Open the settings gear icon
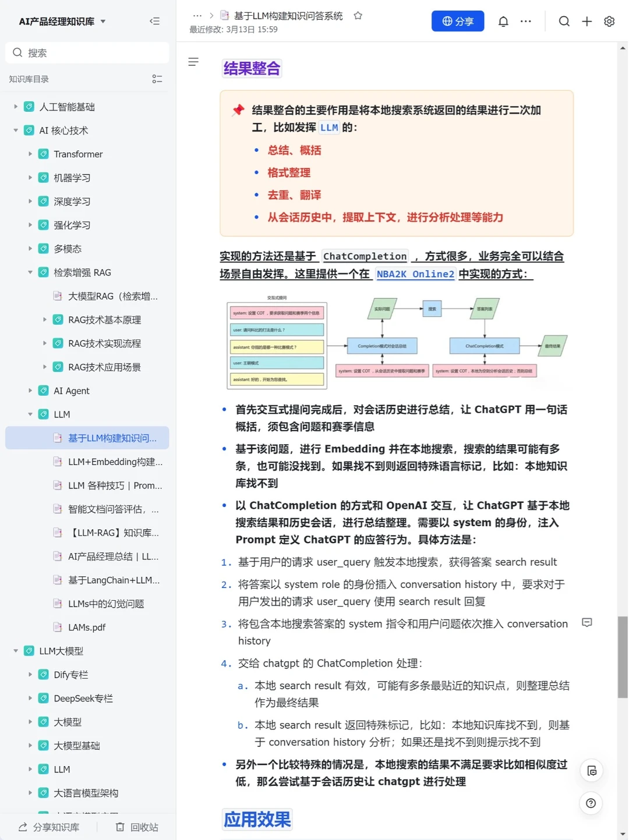 [609, 21]
